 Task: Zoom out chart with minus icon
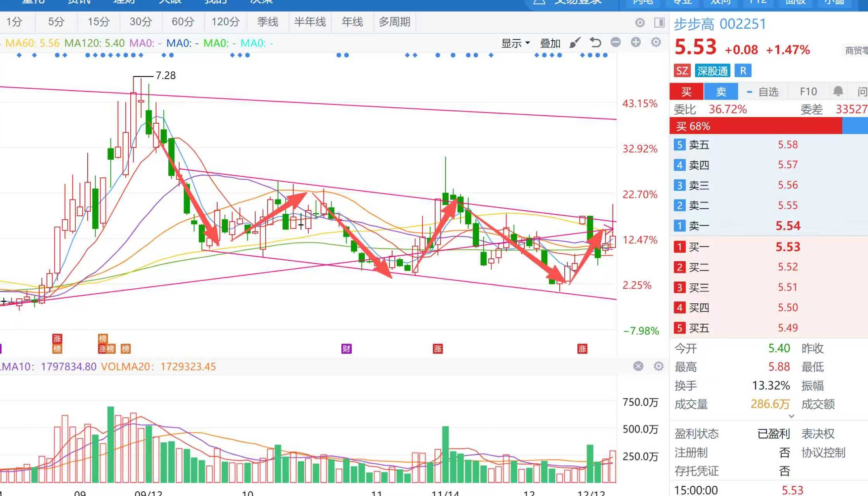[x=616, y=42]
